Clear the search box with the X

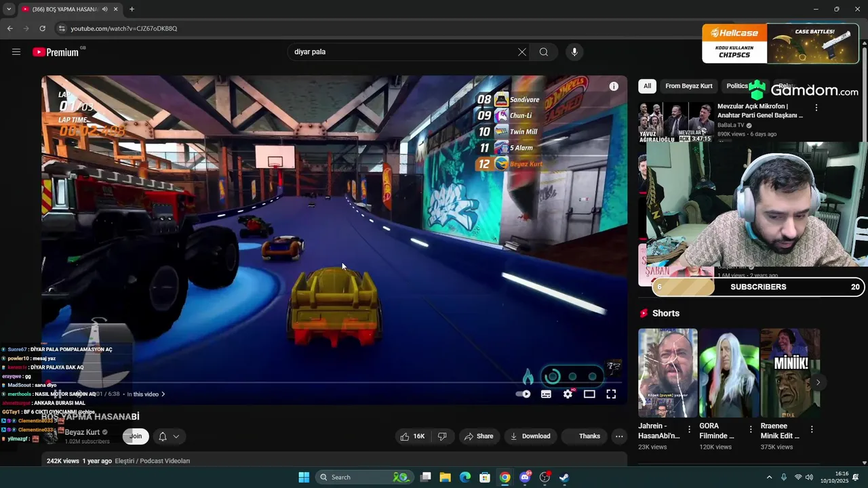[x=522, y=52]
